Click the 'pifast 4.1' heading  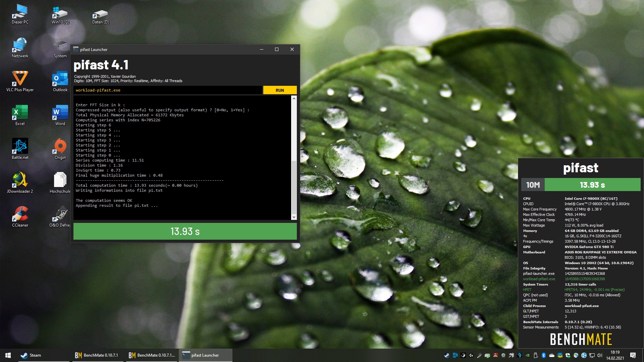point(101,65)
